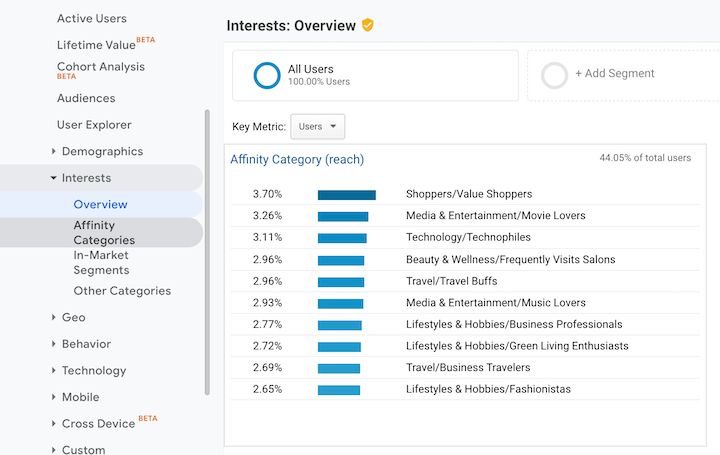Open the Affinity Categories report
Image resolution: width=720 pixels, height=455 pixels.
coord(104,233)
